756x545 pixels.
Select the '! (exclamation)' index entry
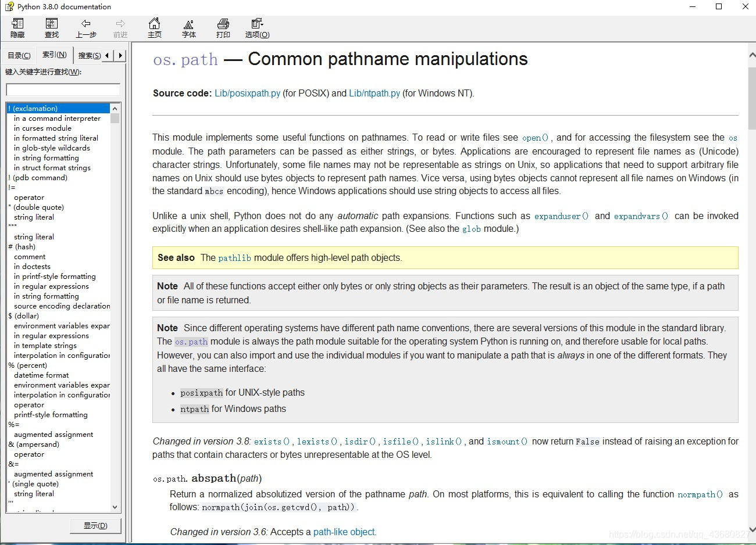(x=58, y=109)
